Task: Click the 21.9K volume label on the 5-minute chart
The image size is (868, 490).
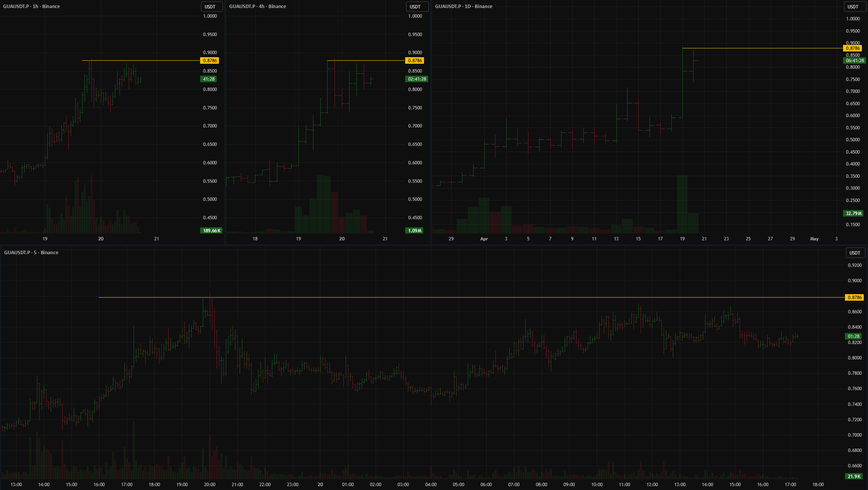Action: coord(854,477)
